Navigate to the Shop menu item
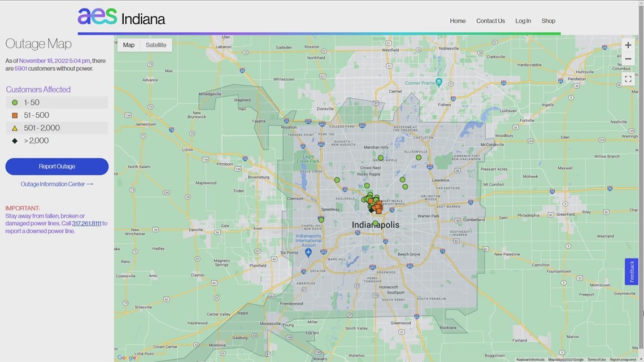644x362 pixels. [548, 20]
